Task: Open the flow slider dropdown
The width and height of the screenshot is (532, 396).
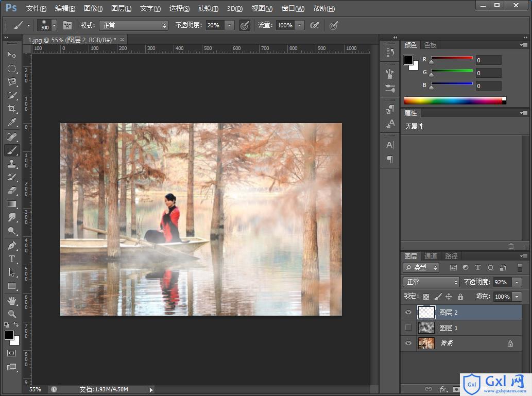Action: coord(299,25)
